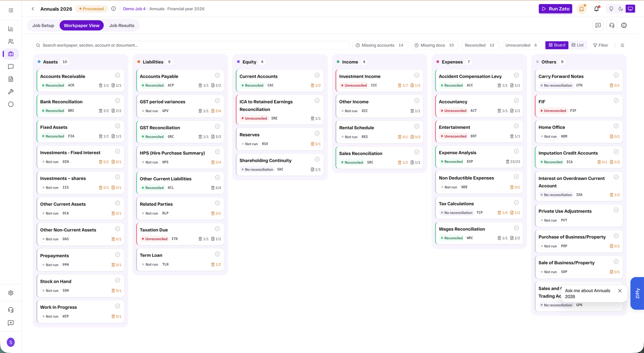Mark Accounts Receivable card complete
Image resolution: width=644 pixels, height=353 pixels.
[118, 75]
